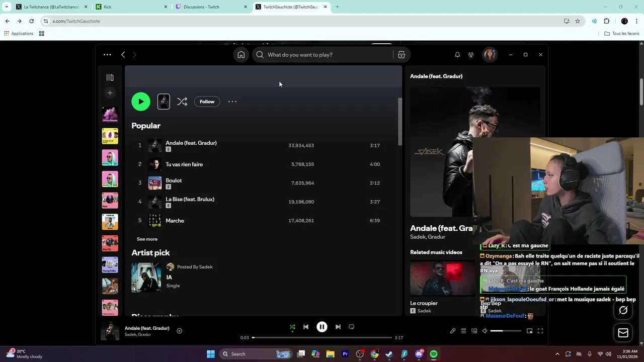Switch to Discussions - Twitch tab

coord(211,7)
